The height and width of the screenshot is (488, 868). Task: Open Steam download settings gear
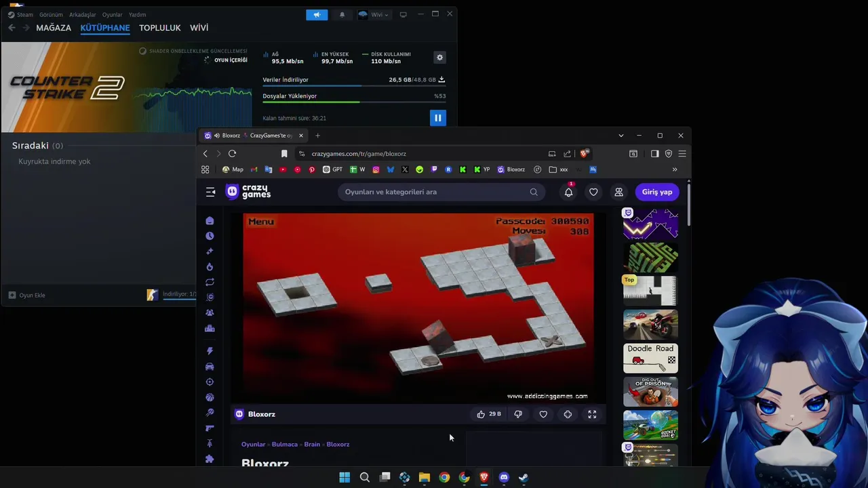(439, 58)
